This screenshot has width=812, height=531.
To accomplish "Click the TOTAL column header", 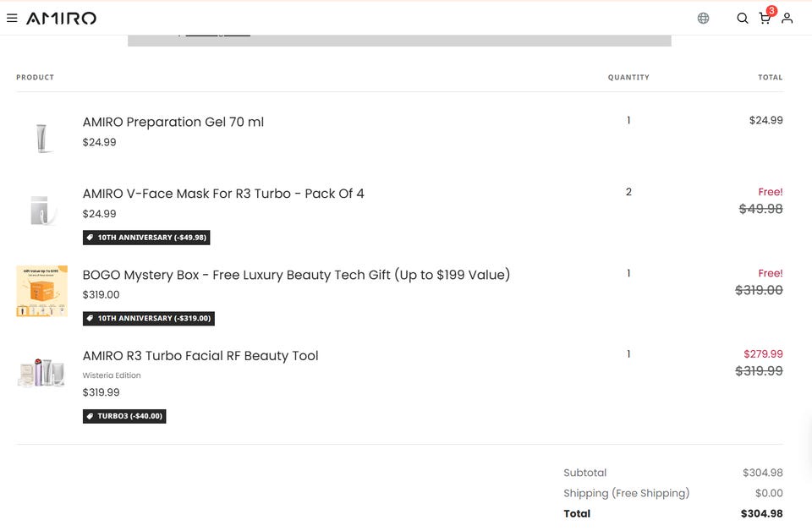I will click(x=770, y=77).
